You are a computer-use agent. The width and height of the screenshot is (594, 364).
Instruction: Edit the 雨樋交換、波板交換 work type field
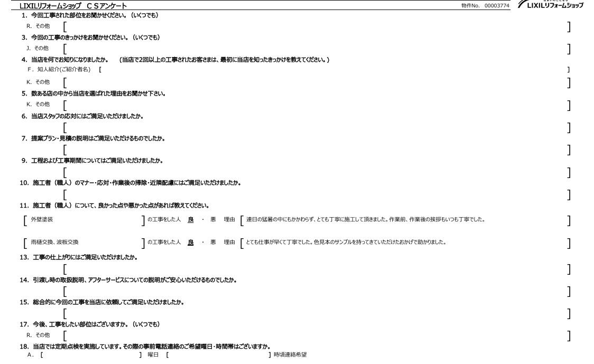[x=85, y=242]
